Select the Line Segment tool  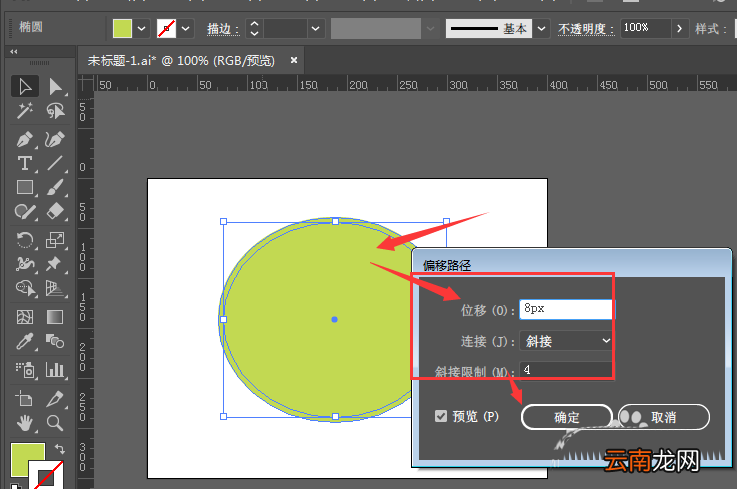pyautogui.click(x=55, y=163)
